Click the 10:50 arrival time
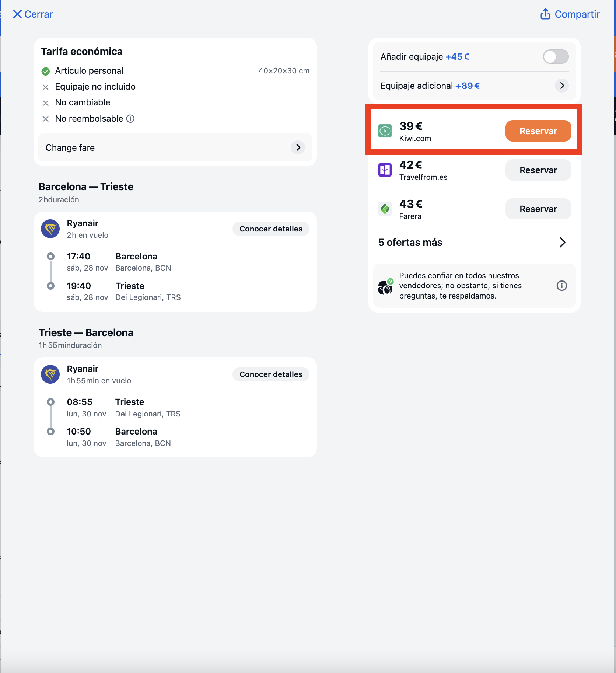 point(79,432)
